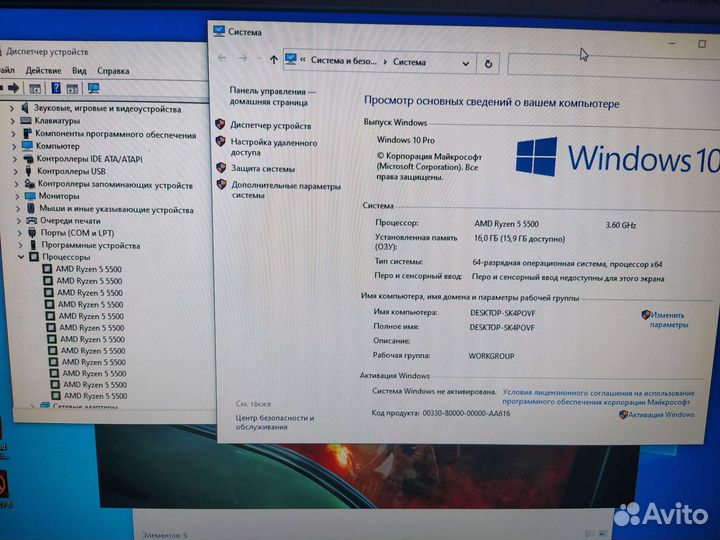The image size is (720, 540).
Task: Open Защита системы link
Action: point(263,169)
